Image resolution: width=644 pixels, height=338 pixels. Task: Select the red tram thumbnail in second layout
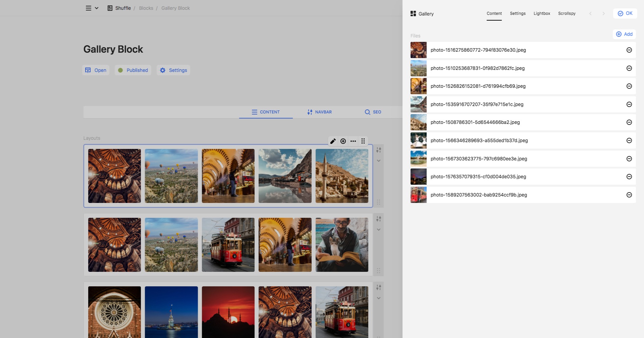click(228, 245)
